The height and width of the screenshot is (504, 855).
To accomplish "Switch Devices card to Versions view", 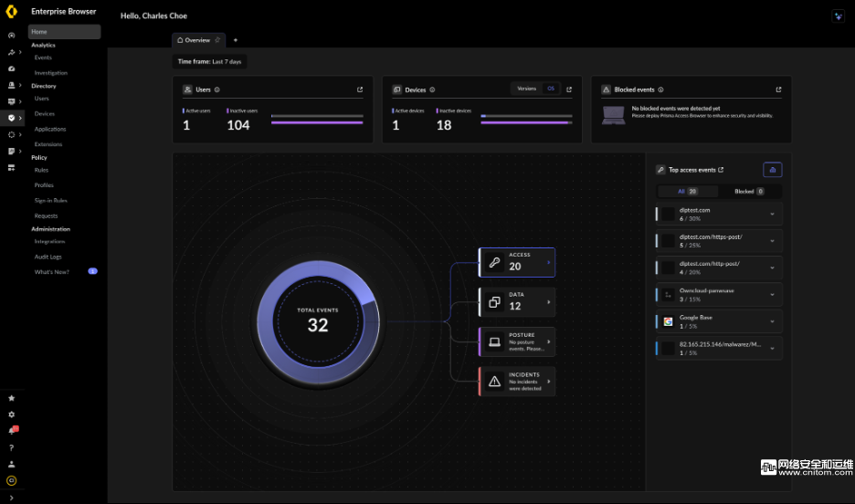I will pyautogui.click(x=527, y=89).
